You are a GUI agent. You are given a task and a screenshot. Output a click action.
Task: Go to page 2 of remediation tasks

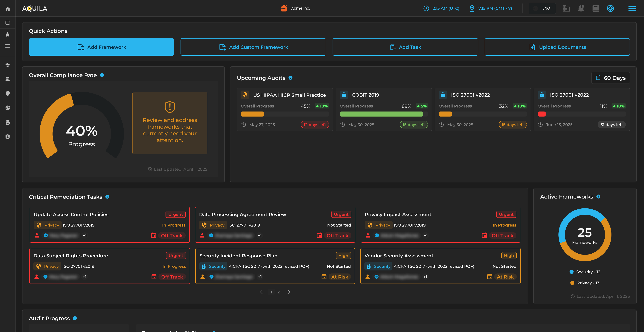tap(279, 292)
